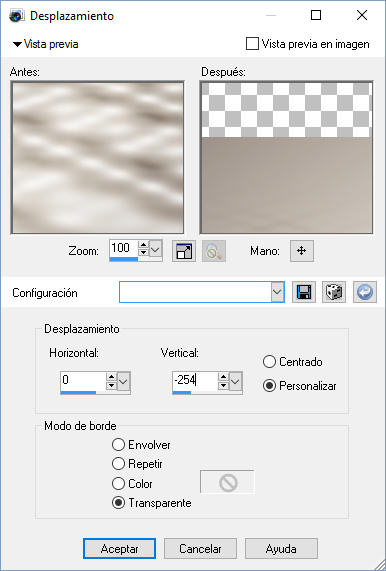Click the save preset floppy disk icon

click(304, 292)
